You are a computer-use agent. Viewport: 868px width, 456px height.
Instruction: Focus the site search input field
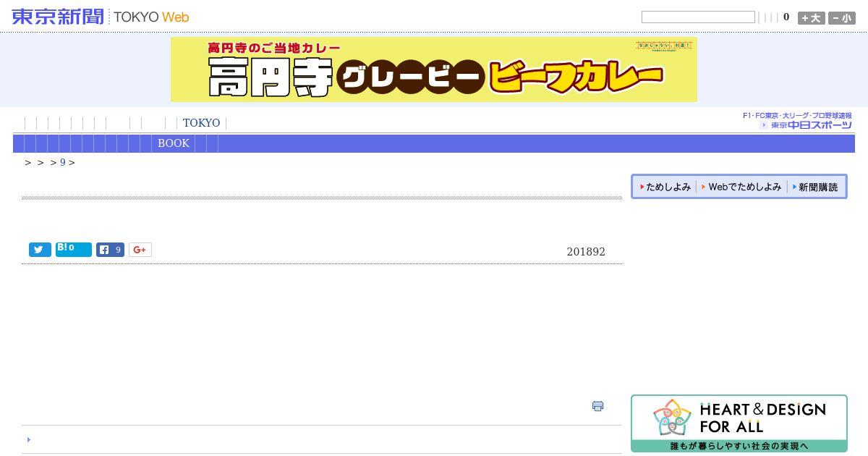(698, 17)
